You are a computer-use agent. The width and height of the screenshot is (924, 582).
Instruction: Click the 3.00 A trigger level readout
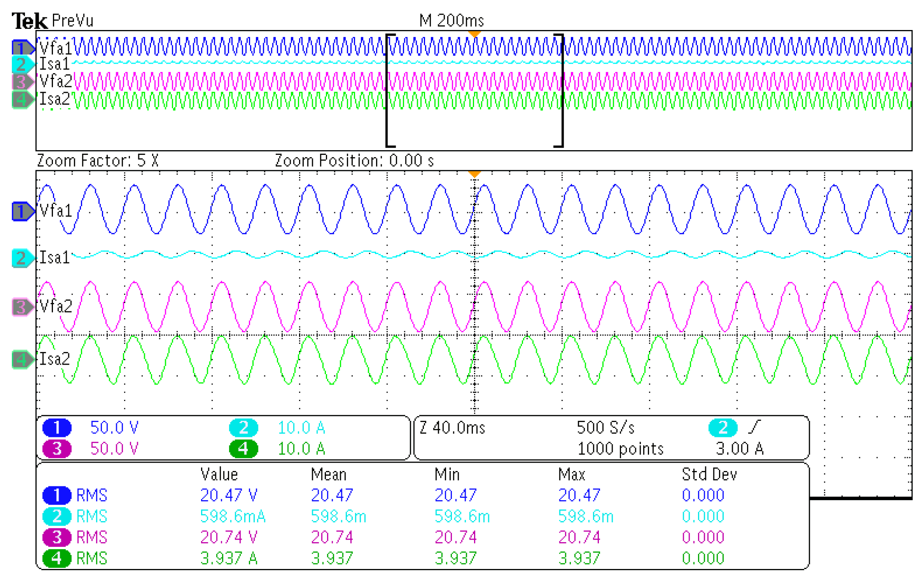[740, 449]
